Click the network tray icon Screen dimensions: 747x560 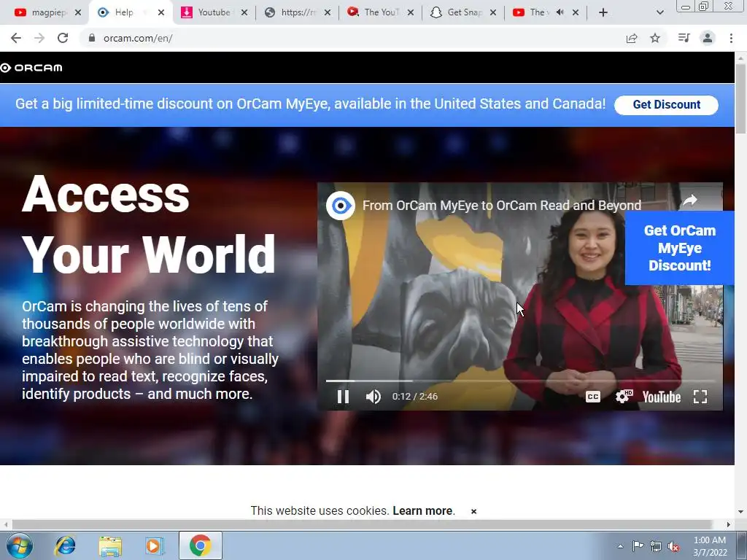656,546
